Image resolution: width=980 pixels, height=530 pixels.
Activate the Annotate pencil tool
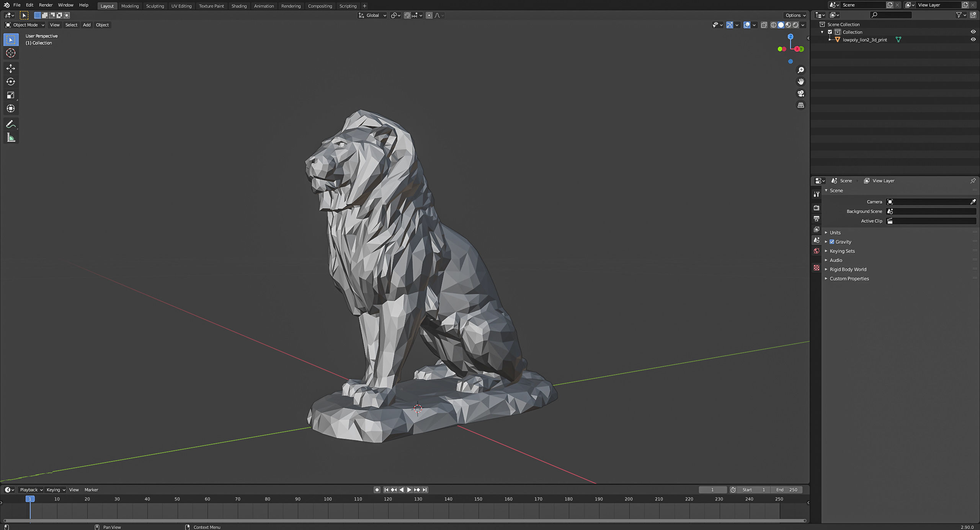pyautogui.click(x=11, y=124)
